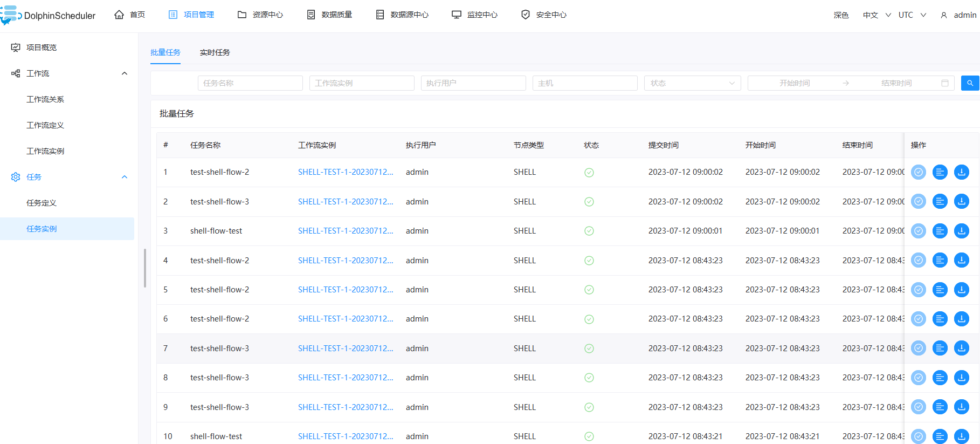Open the admin user menu
Image resolution: width=980 pixels, height=444 pixels.
(958, 15)
